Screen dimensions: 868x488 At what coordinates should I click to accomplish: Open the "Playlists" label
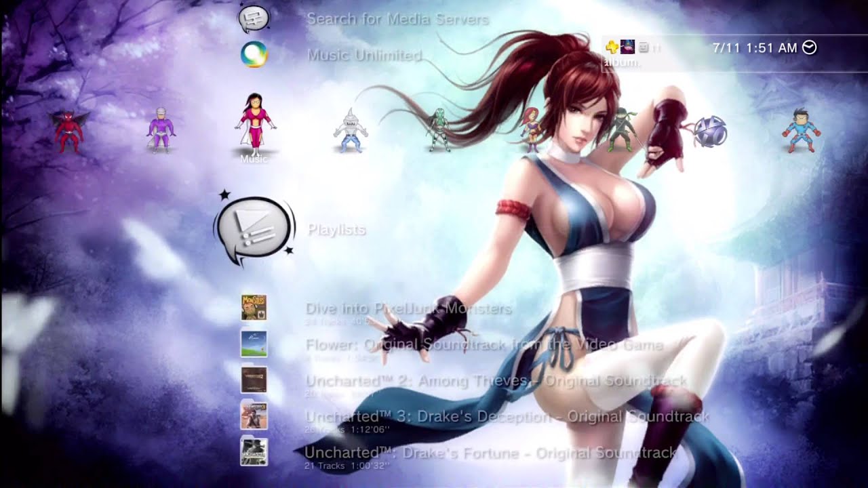click(337, 230)
